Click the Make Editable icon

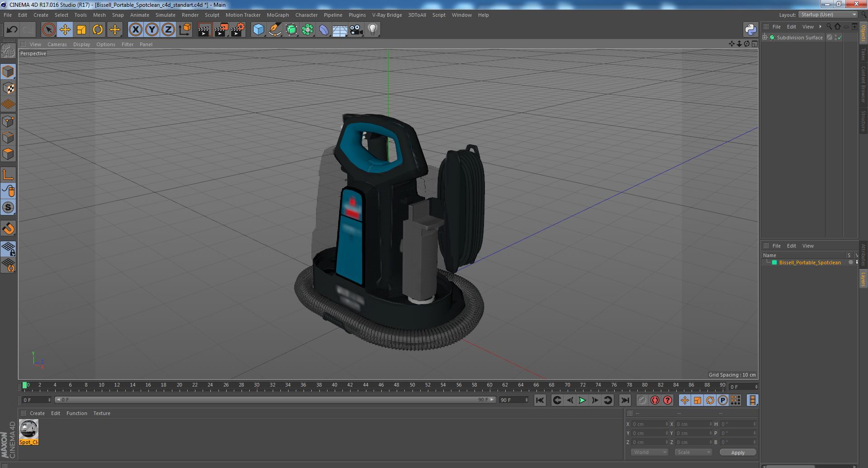[8, 51]
